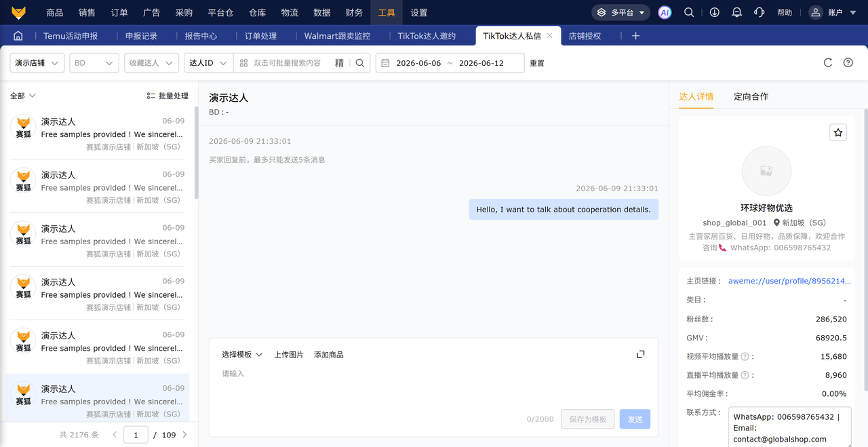The image size is (868, 447).
Task: Switch to Walmart跟卖监控 tab
Action: pyautogui.click(x=337, y=36)
